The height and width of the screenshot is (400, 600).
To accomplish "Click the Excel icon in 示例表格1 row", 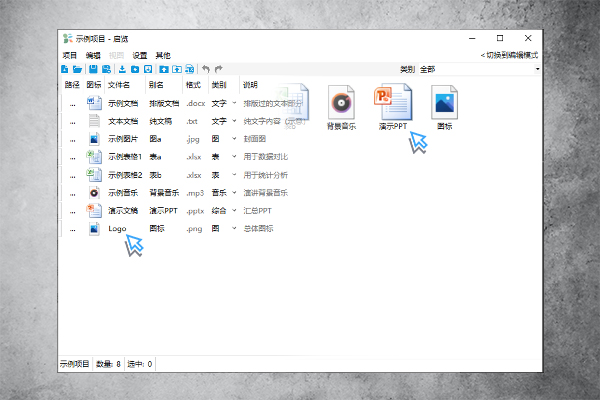I will coord(94,157).
